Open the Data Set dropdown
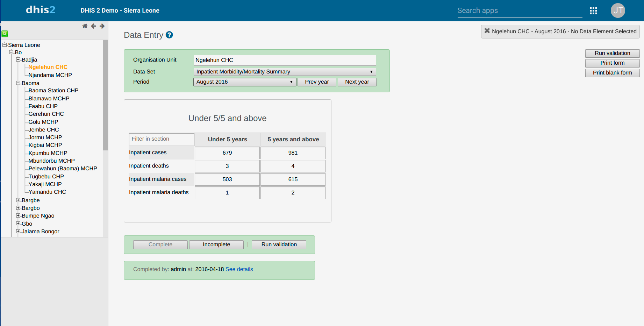Screen dimensions: 644x326 (285, 72)
